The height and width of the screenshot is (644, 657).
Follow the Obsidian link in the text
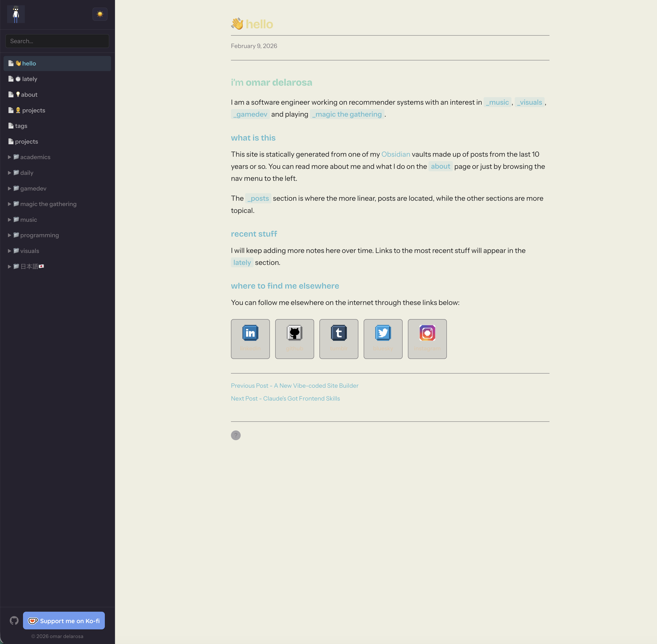click(396, 154)
